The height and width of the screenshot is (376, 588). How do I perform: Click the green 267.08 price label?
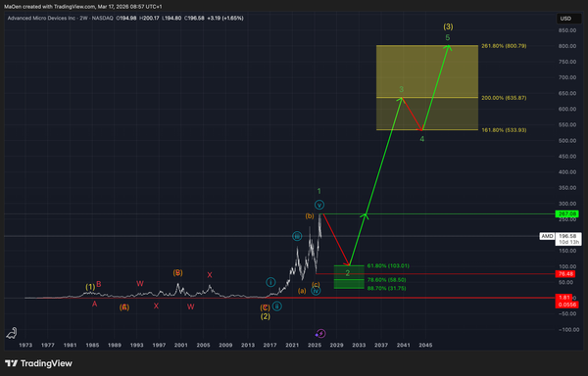click(567, 214)
